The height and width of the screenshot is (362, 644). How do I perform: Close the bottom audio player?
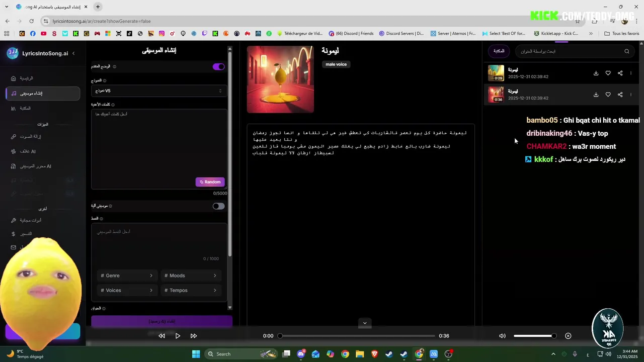tap(568, 336)
